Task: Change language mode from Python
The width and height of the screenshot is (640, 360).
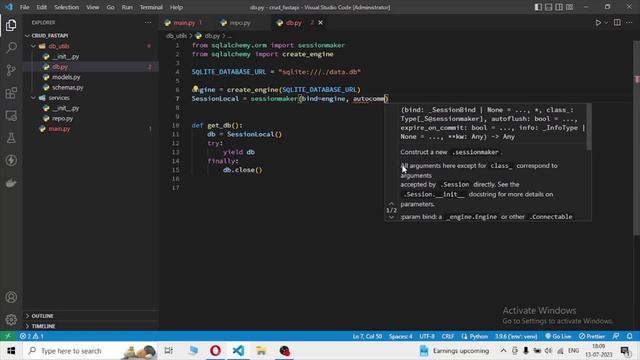Action: (x=478, y=336)
